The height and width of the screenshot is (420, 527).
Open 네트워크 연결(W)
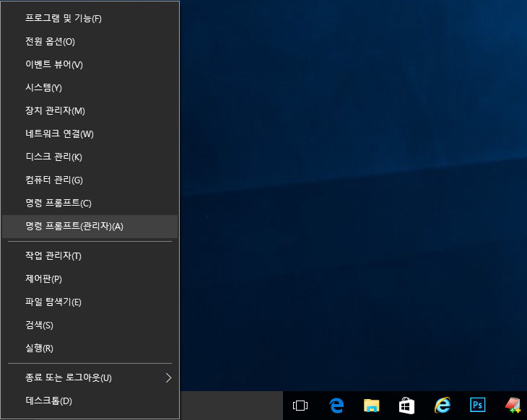[x=90, y=134]
